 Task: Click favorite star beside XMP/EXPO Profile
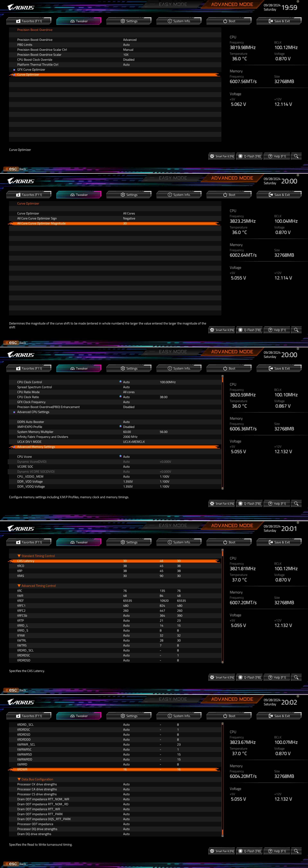click(120, 426)
